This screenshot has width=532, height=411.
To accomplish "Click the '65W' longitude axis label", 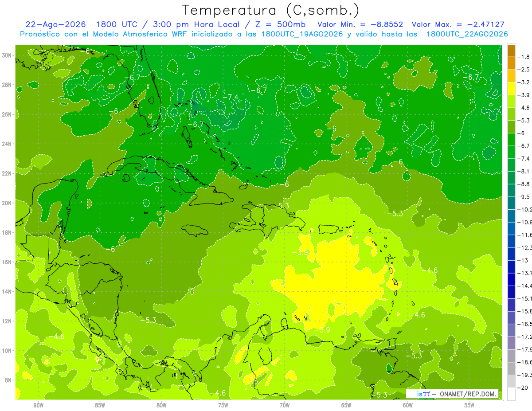I will (x=346, y=405).
